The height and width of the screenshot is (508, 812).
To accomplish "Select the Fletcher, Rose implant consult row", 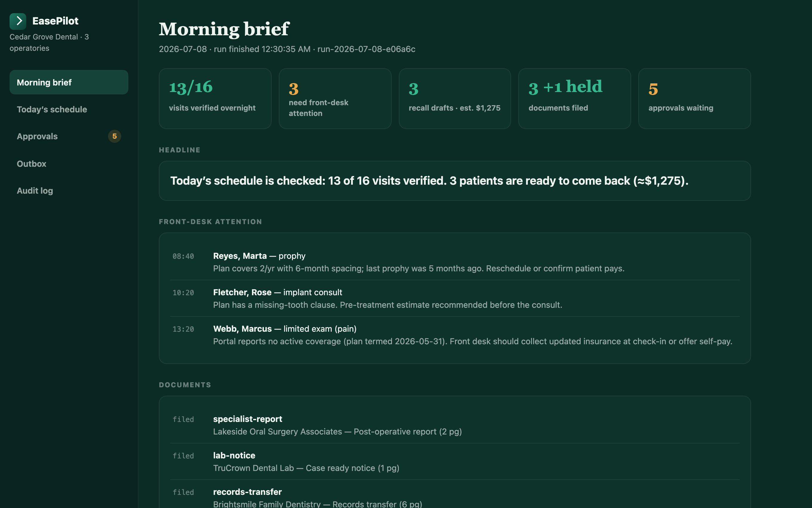I will click(x=455, y=298).
